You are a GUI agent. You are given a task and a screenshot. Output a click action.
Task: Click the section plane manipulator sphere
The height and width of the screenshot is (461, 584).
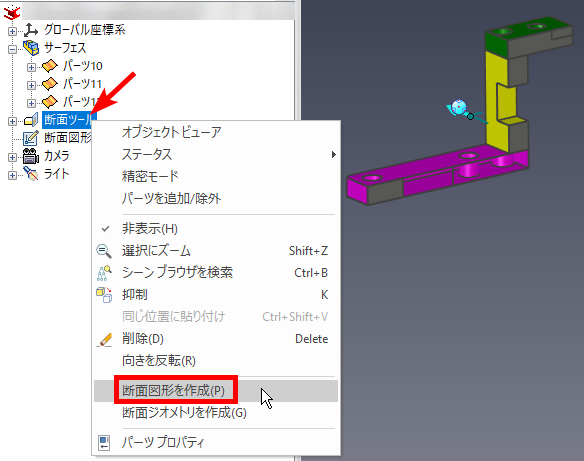tap(458, 107)
